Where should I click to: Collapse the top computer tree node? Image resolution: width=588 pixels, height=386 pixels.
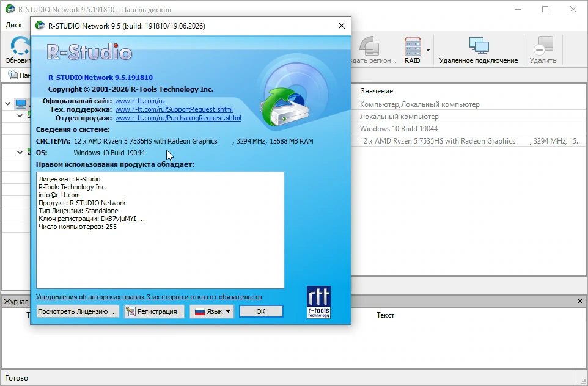(8, 104)
